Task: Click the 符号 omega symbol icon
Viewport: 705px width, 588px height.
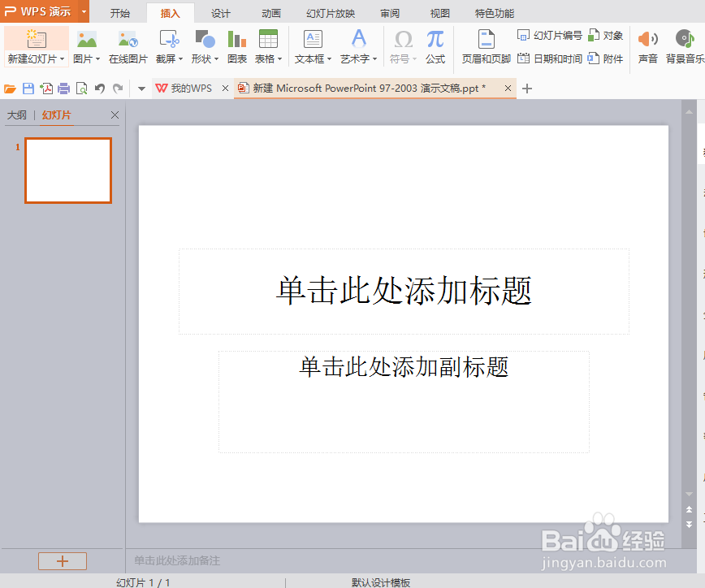Action: pyautogui.click(x=404, y=40)
